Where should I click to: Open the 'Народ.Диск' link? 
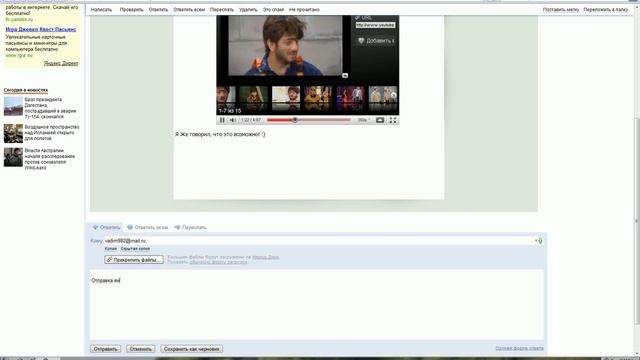click(265, 257)
